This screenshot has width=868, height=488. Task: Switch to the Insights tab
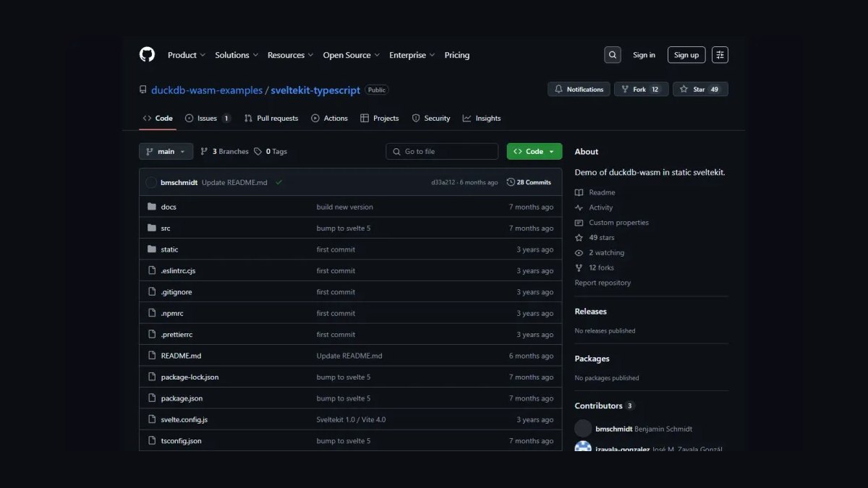click(482, 119)
